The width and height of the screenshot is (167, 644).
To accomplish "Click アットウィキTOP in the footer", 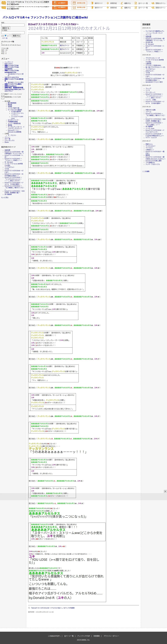I will point(83,636).
